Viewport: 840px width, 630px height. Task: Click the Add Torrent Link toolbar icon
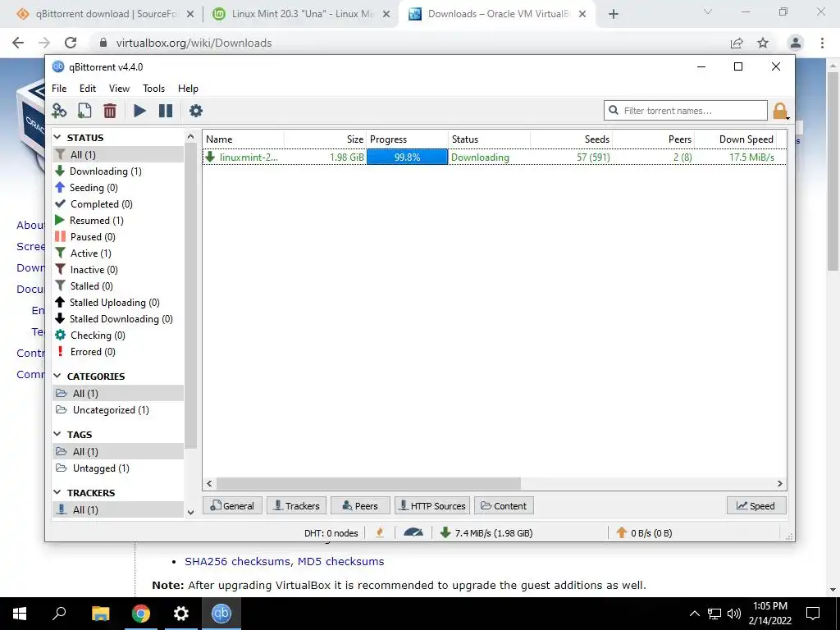click(59, 111)
